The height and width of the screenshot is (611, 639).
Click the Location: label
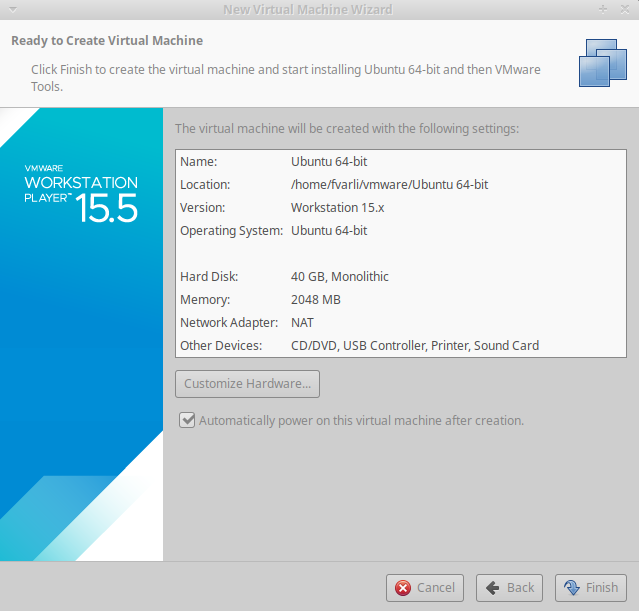[x=205, y=185]
